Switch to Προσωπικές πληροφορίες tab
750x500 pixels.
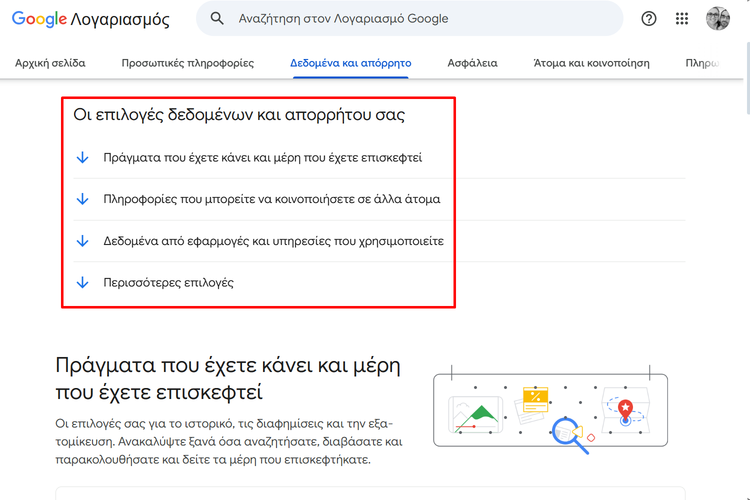(188, 63)
